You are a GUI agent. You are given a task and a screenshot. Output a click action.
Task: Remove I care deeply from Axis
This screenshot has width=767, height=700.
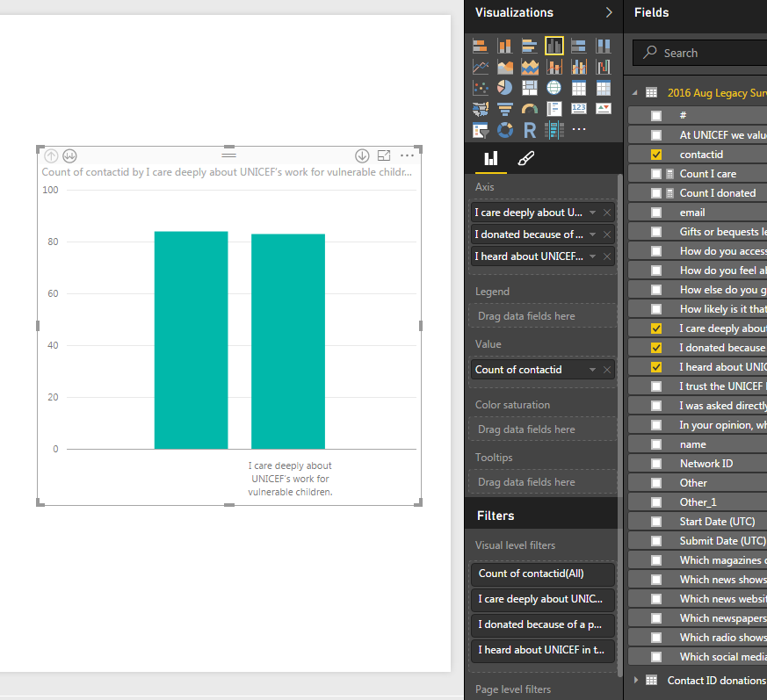pyautogui.click(x=607, y=213)
